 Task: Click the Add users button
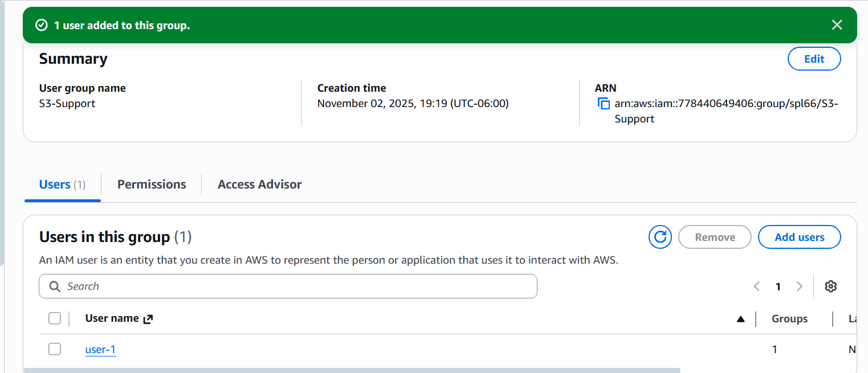[x=799, y=237]
